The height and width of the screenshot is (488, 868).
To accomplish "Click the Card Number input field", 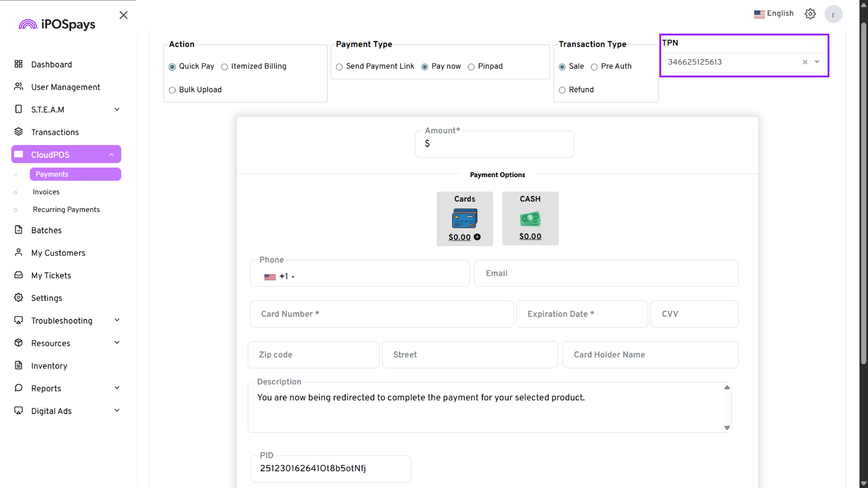I will tap(381, 314).
